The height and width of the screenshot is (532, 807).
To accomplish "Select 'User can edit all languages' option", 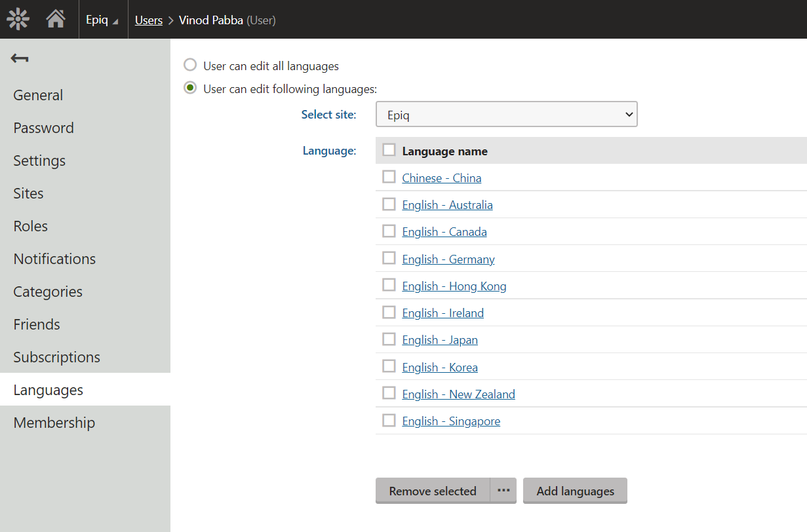I will pos(190,66).
